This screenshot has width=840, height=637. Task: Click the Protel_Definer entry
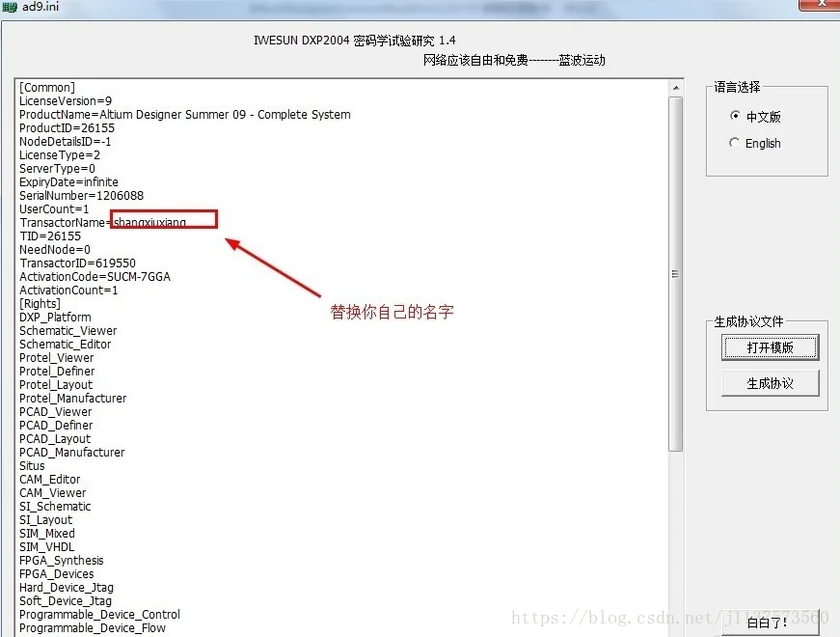(57, 371)
